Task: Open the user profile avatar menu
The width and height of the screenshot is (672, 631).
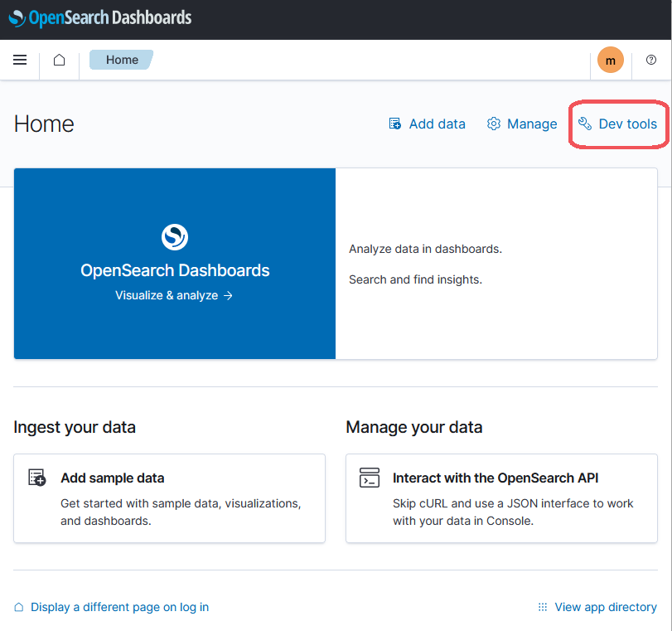Action: click(x=611, y=59)
